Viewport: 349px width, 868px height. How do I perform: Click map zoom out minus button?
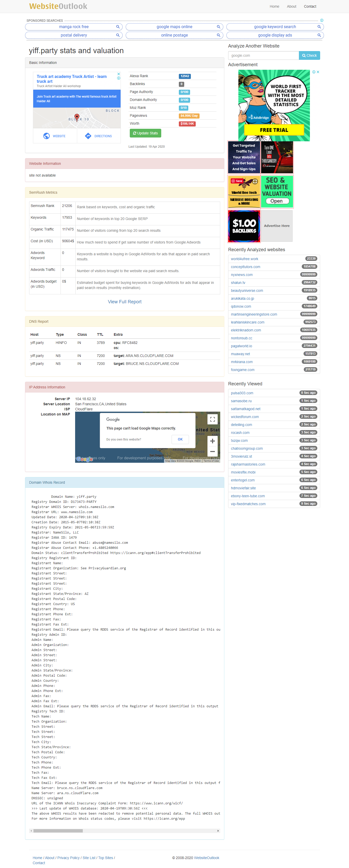pos(213,452)
